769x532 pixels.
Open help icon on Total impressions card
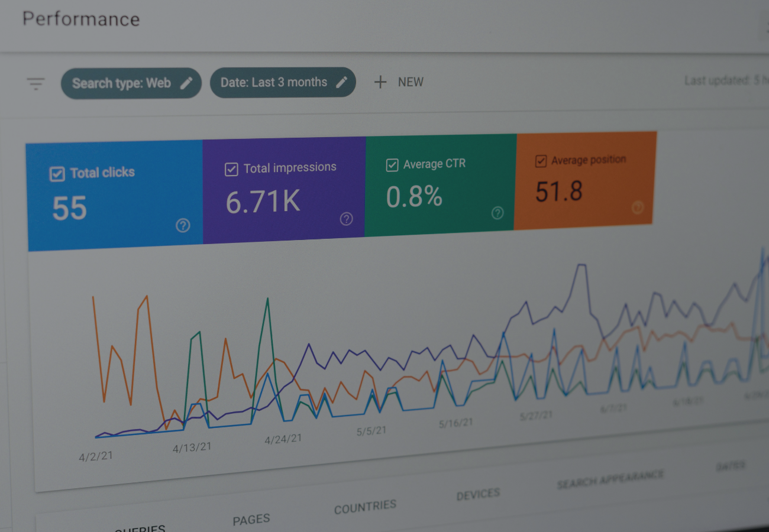point(346,219)
